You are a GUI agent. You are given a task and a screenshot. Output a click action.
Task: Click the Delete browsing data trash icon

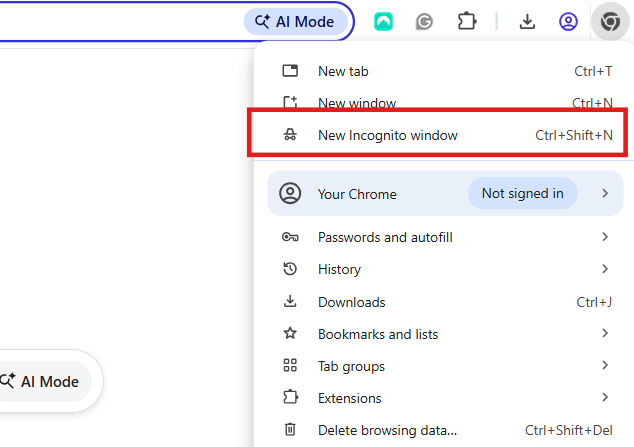click(290, 430)
